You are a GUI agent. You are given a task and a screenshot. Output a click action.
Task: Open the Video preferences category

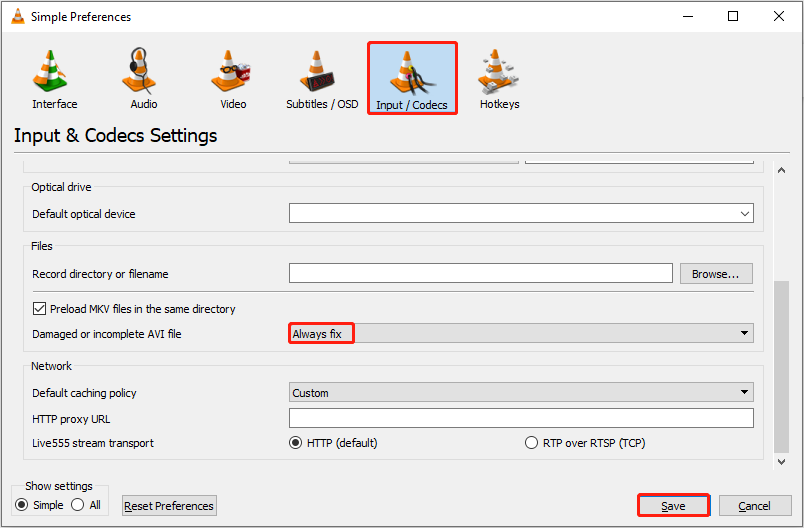tap(233, 79)
